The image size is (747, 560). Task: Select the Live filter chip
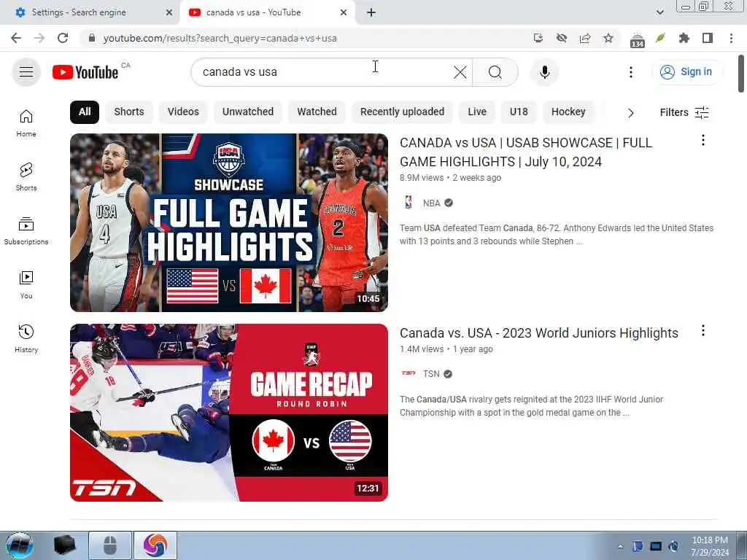tap(477, 112)
